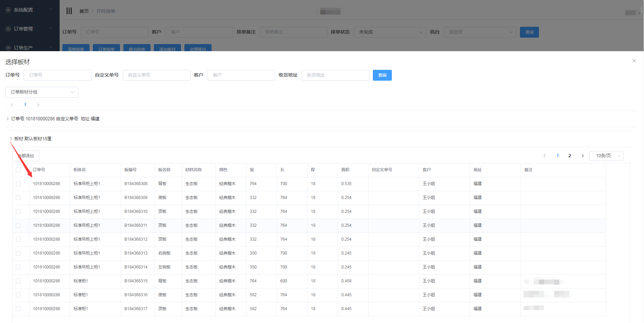Image resolution: width=644 pixels, height=323 pixels.
Task: Go to next page arrow in table pagination
Action: (583, 156)
